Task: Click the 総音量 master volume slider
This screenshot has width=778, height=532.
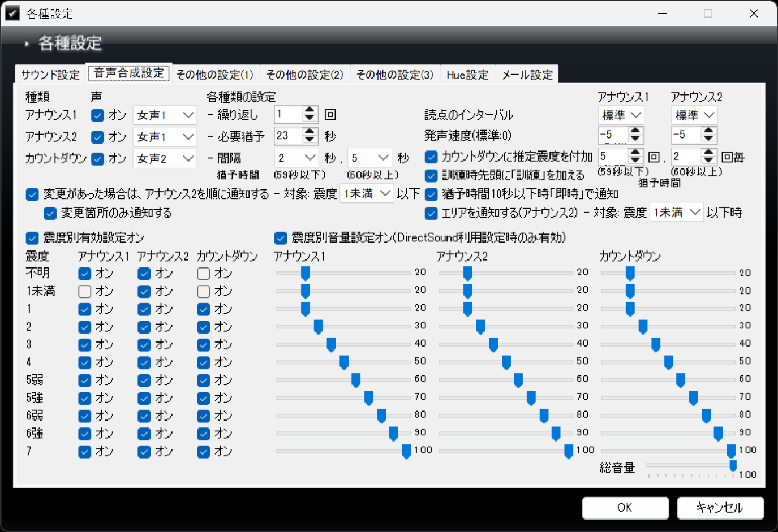Action: tap(690, 466)
